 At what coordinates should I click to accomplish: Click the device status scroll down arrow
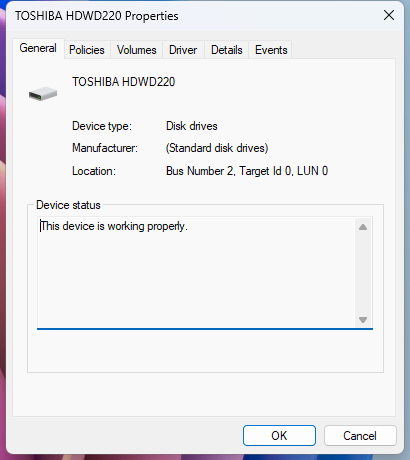(363, 320)
